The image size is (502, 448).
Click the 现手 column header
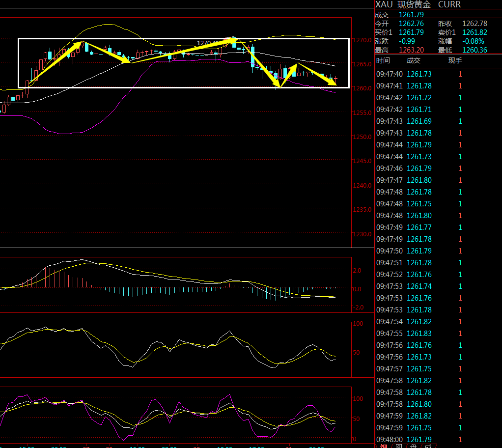(x=455, y=60)
